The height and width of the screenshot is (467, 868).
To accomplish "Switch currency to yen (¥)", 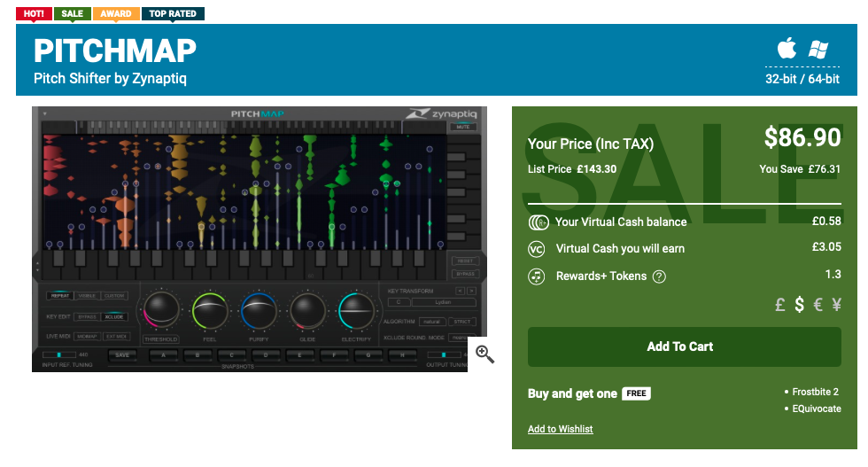I will (x=836, y=304).
